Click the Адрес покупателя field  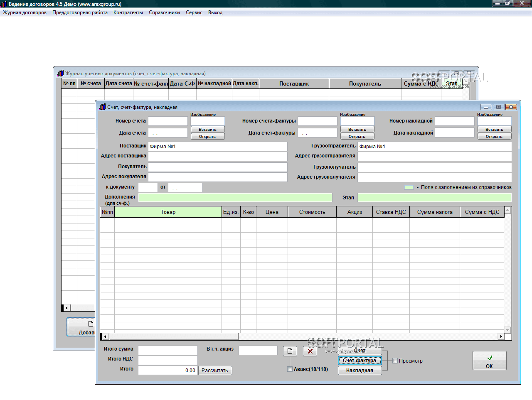(218, 177)
